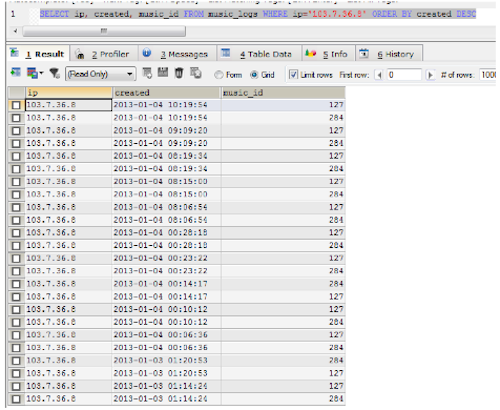Open the copy result dropdown arrow

coord(41,73)
